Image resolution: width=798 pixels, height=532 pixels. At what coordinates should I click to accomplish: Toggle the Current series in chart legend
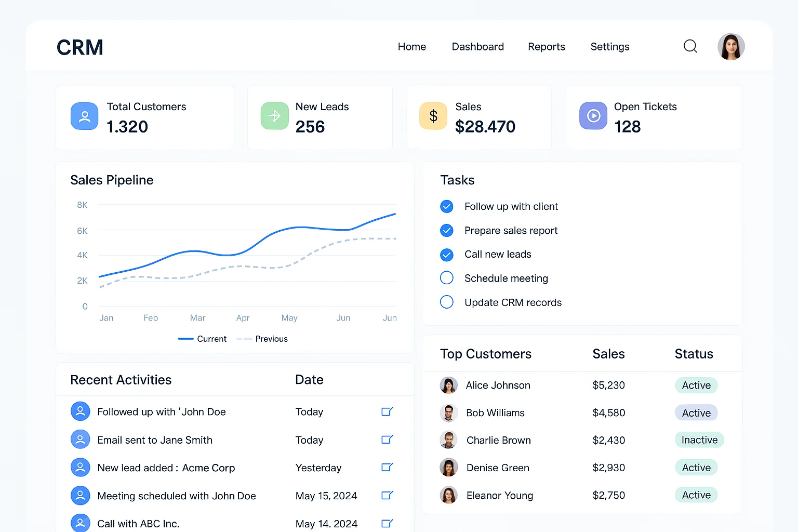tap(203, 339)
